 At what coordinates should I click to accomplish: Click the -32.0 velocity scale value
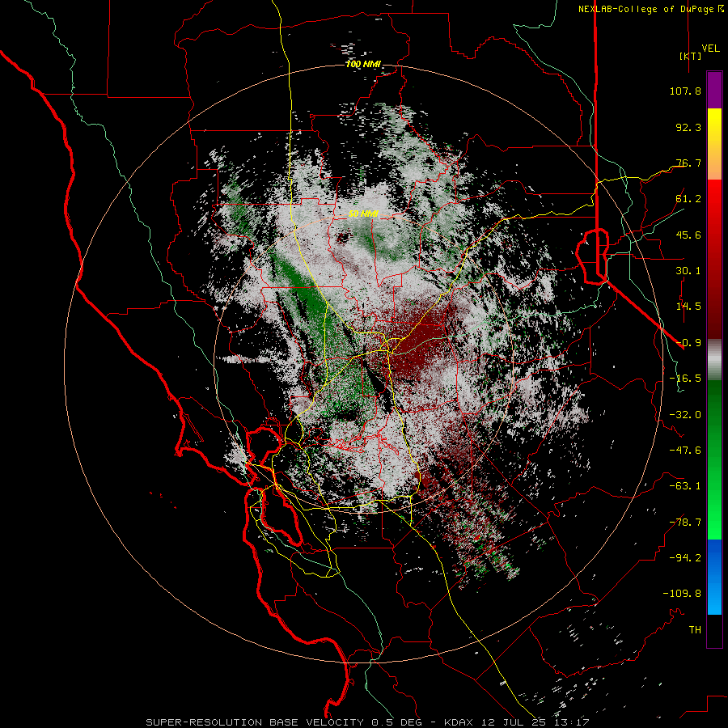tap(685, 415)
